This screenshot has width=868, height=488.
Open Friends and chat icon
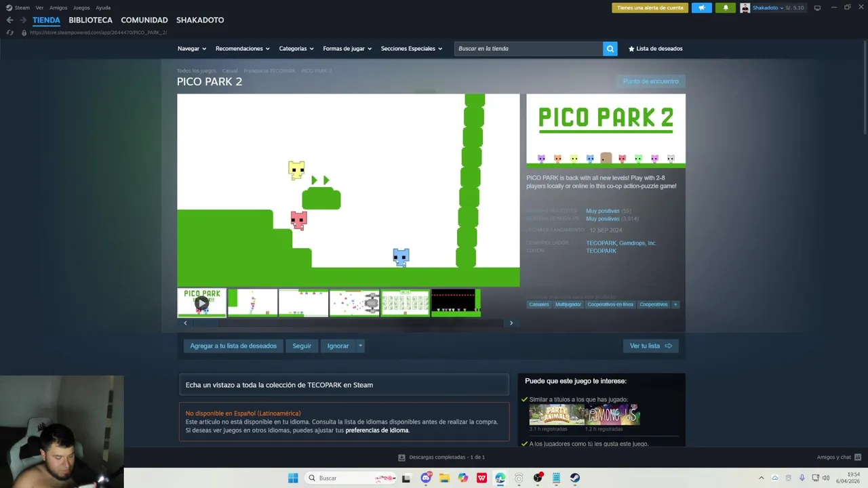point(858,457)
